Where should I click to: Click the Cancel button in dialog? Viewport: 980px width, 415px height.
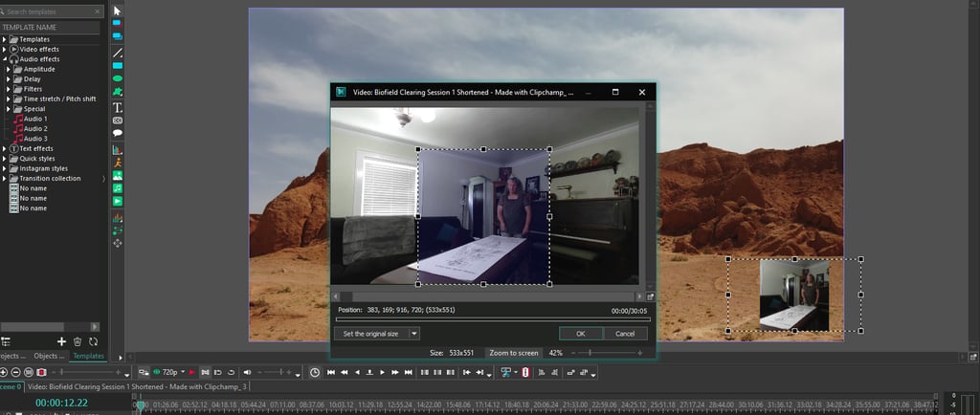(x=625, y=334)
